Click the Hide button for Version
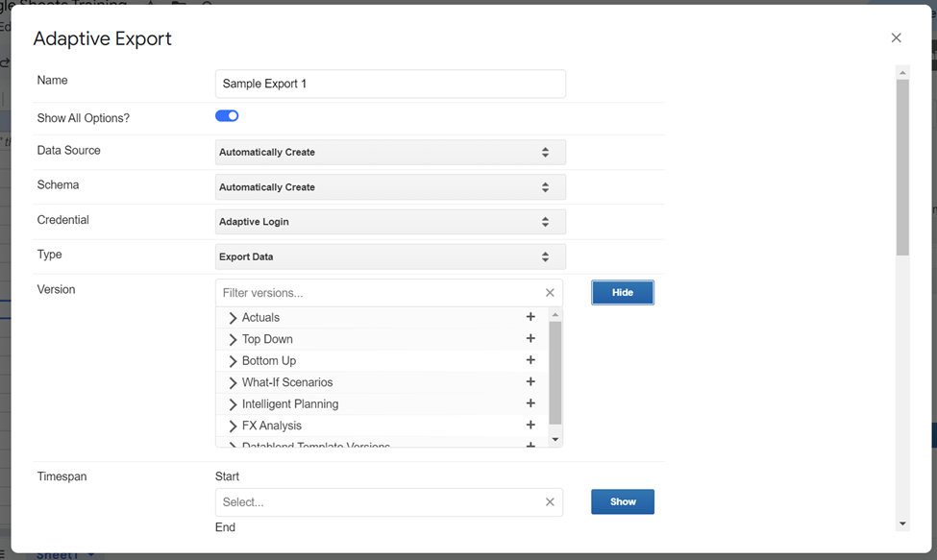 [623, 293]
